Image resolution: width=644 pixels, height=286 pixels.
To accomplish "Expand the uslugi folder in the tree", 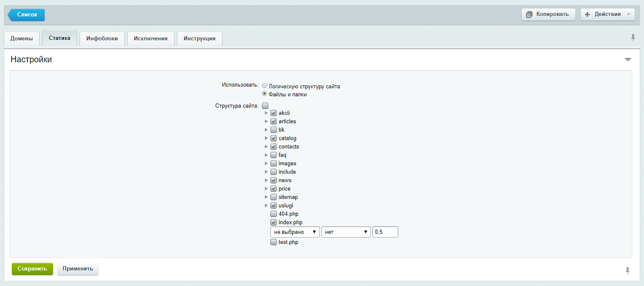I will [x=267, y=205].
